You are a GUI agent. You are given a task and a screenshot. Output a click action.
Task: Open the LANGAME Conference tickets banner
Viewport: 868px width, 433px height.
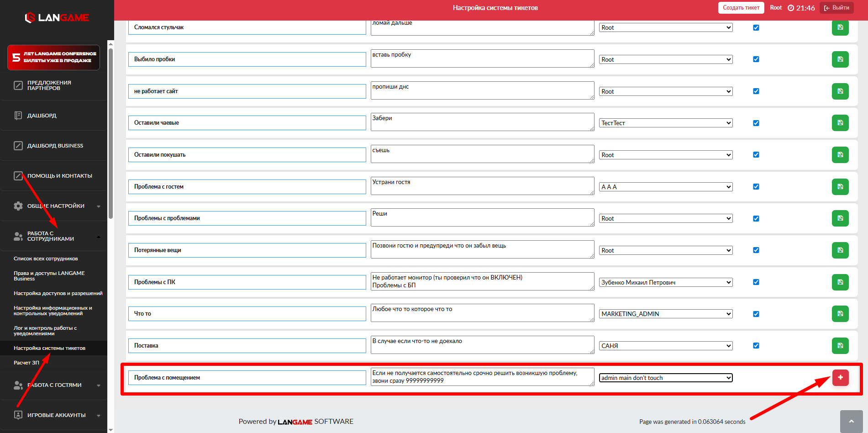click(x=53, y=58)
